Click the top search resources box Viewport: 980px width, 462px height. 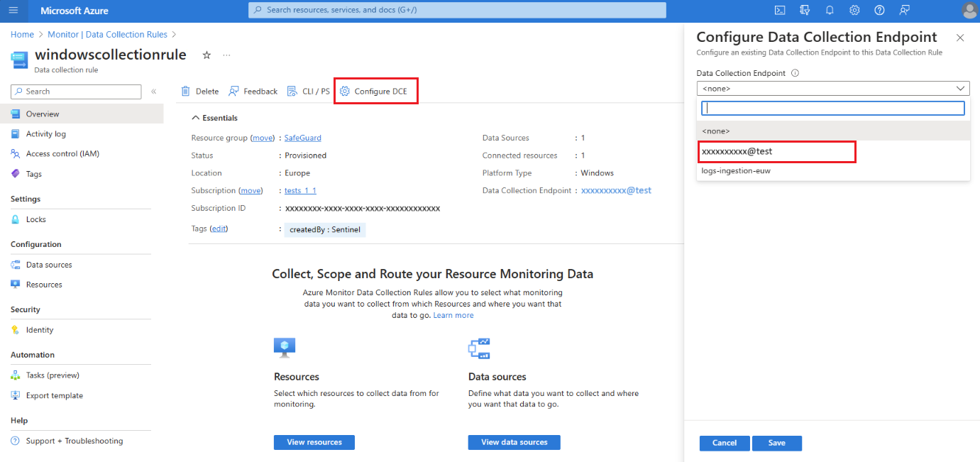pos(457,10)
